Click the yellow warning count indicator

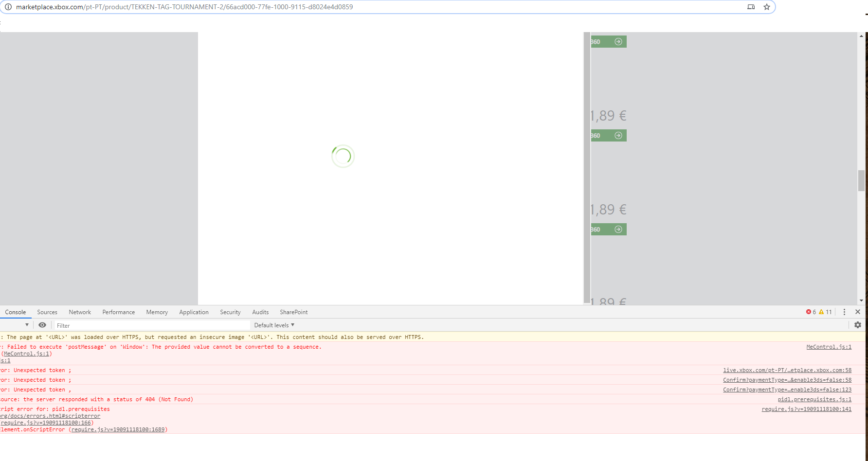coord(825,312)
